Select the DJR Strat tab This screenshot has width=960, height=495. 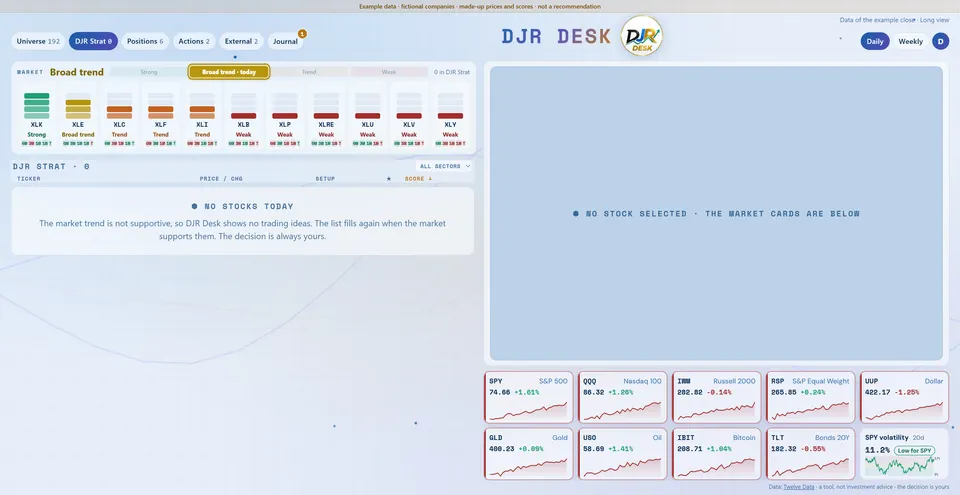coord(93,41)
